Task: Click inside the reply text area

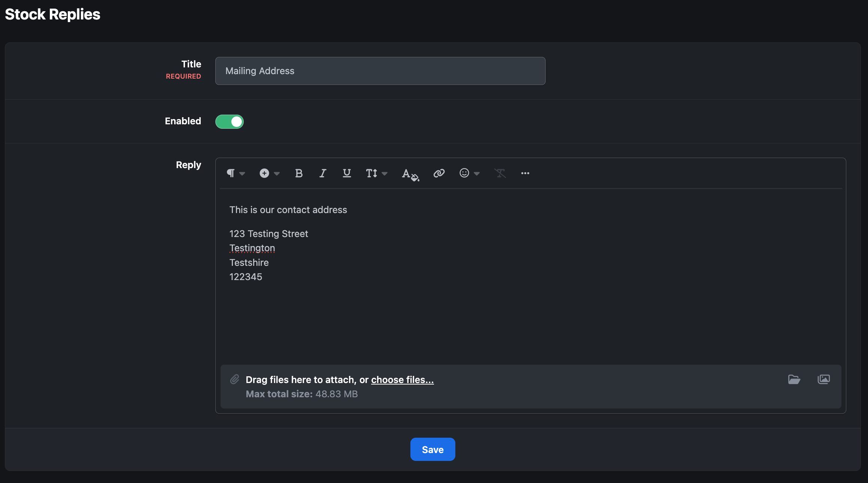Action: pyautogui.click(x=531, y=277)
